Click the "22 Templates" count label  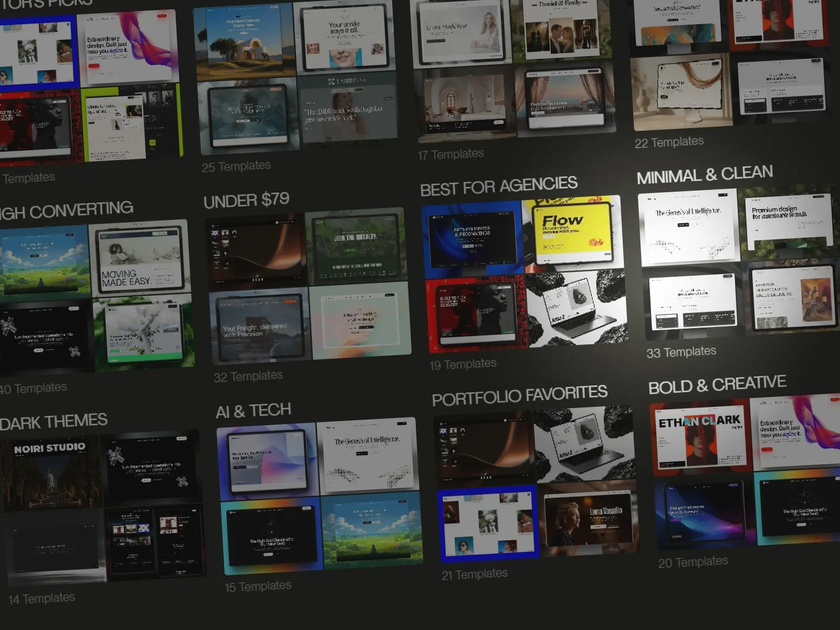pos(669,142)
